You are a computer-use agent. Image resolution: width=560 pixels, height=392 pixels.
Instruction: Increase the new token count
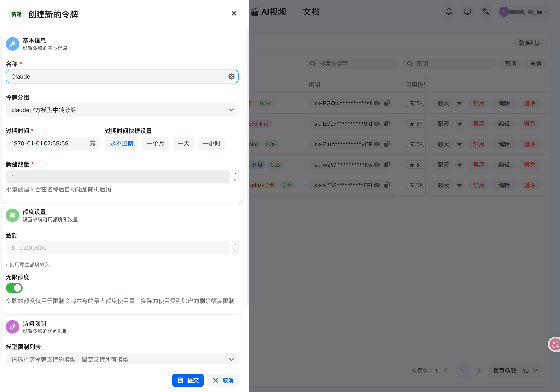[235, 174]
